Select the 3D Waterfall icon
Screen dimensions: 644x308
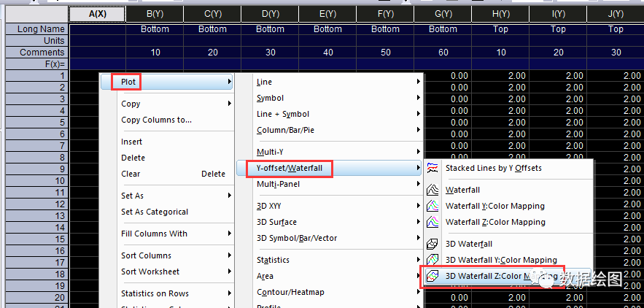(432, 244)
